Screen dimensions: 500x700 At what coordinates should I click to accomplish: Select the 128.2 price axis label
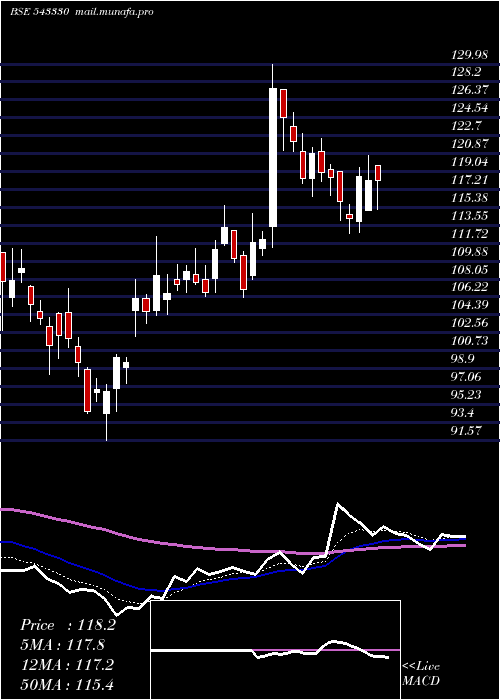pyautogui.click(x=466, y=72)
